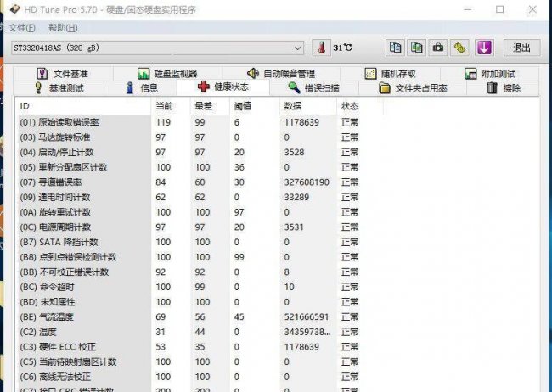552x392 pixels.
Task: Click the 最差 column header
Action: point(210,106)
